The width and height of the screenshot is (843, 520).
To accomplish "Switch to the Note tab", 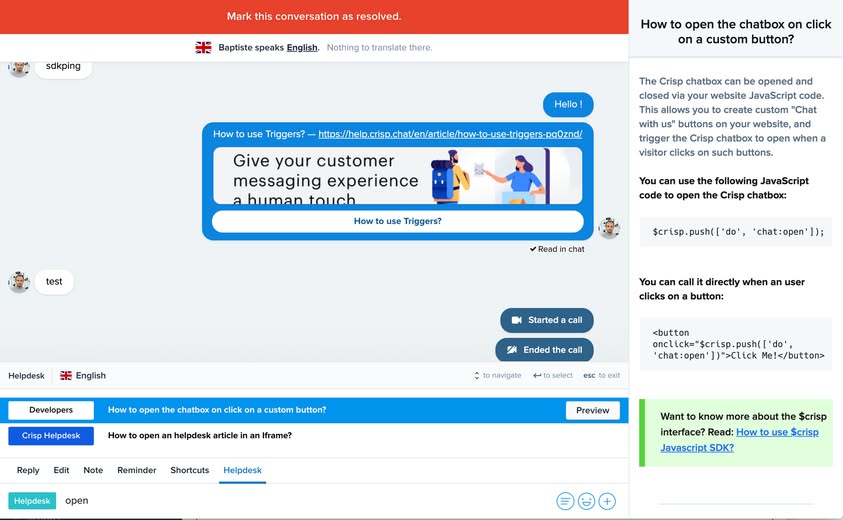I will coord(93,470).
